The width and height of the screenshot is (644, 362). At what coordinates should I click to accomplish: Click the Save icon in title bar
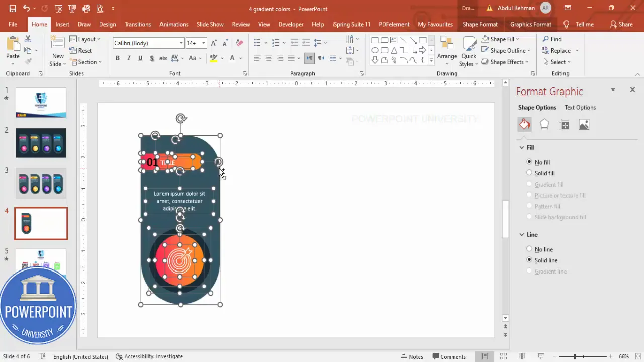13,9
